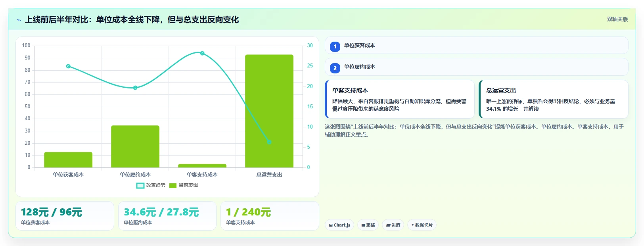
Task: Click trend line peak point above 单客支持成本
Action: tap(202, 53)
